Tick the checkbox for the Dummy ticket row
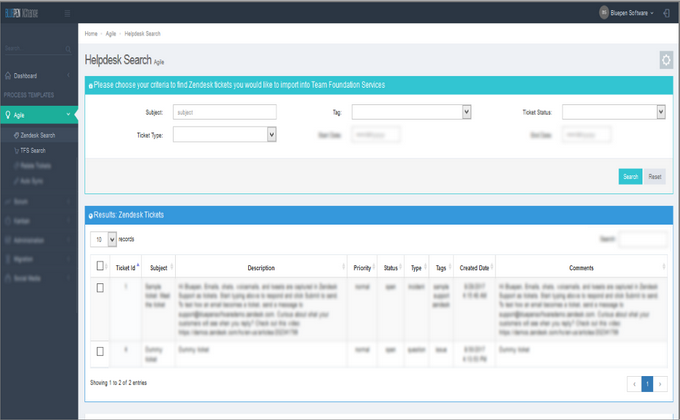 tap(100, 351)
